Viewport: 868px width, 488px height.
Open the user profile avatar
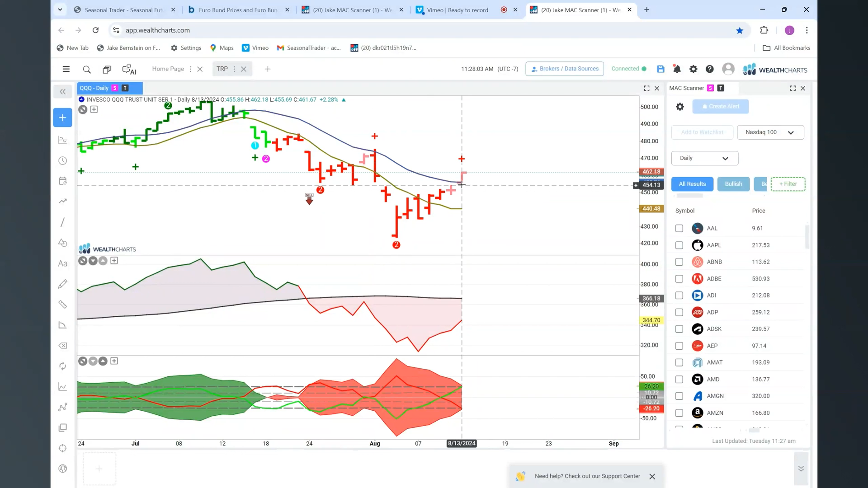(x=728, y=69)
